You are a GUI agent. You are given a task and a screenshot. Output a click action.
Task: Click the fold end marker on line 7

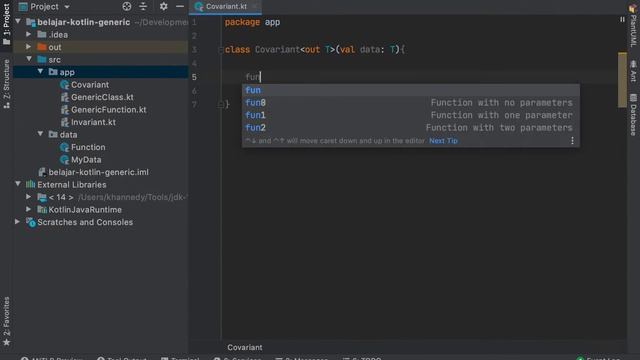tap(221, 104)
